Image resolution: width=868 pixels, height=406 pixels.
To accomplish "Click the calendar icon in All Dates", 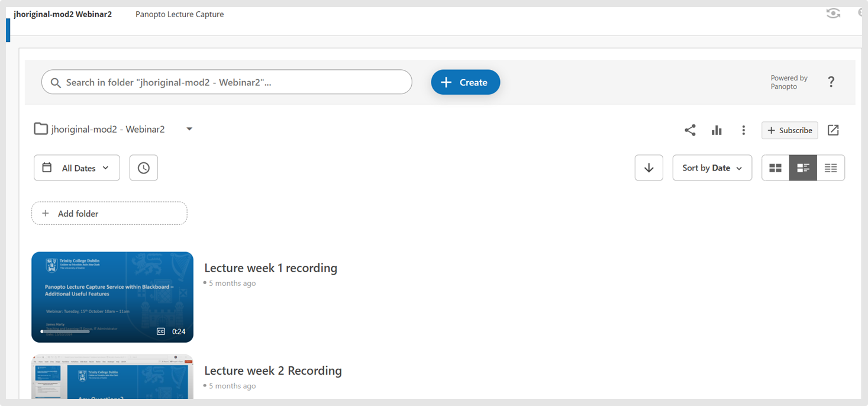I will click(x=47, y=167).
